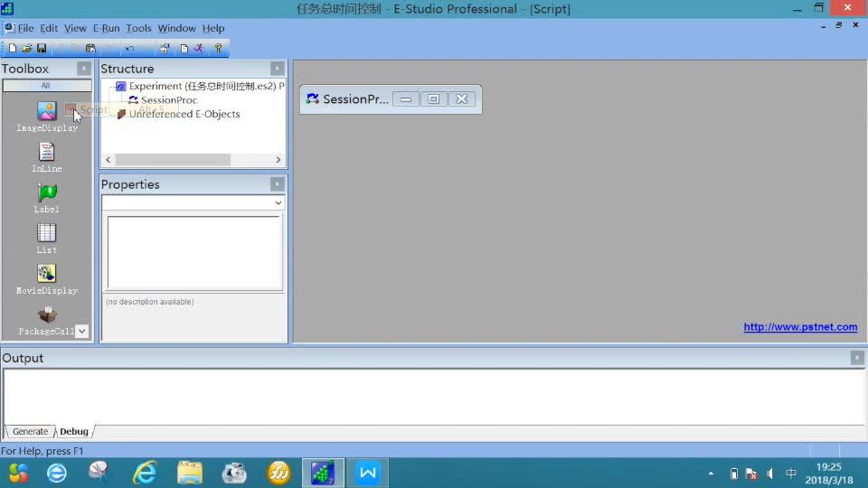Click the document control menu icon left of File
The height and width of the screenshot is (488, 868).
pyautogui.click(x=9, y=28)
